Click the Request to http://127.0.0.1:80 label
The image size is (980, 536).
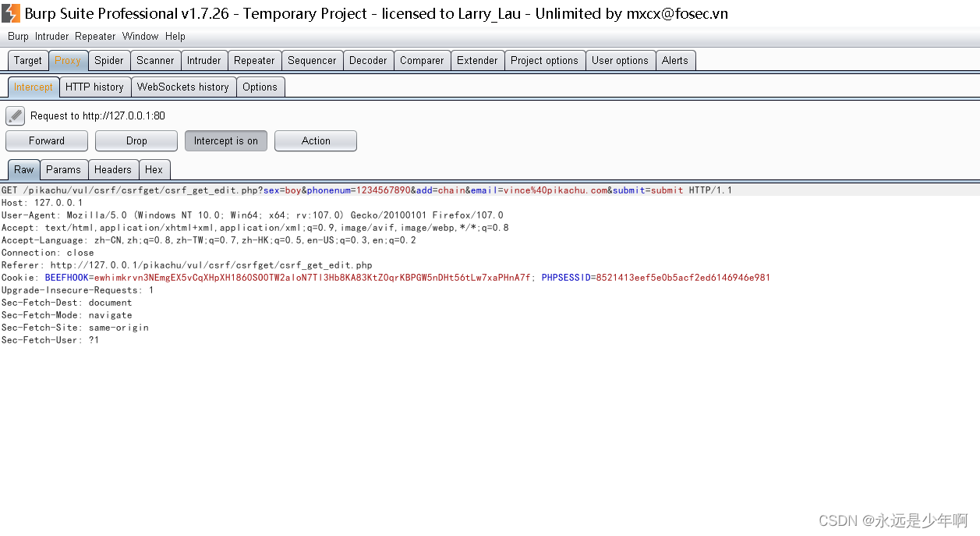97,115
